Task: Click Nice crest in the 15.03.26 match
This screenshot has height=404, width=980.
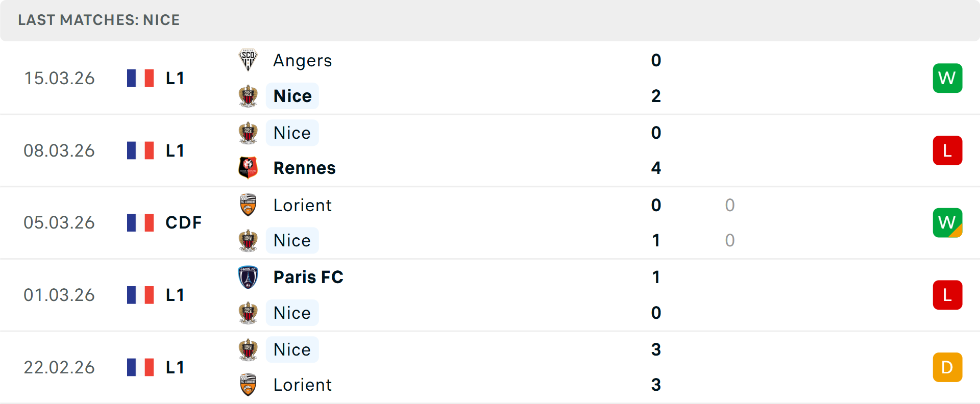Action: (x=248, y=96)
